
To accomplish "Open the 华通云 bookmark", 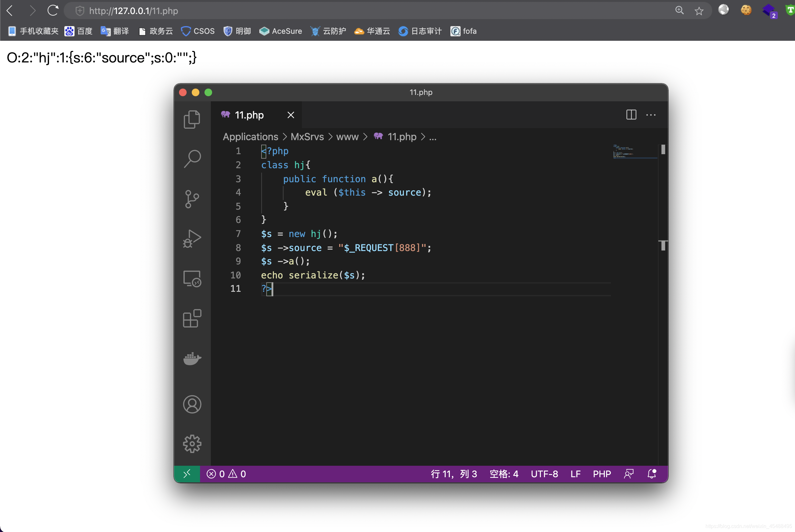I will pyautogui.click(x=372, y=31).
